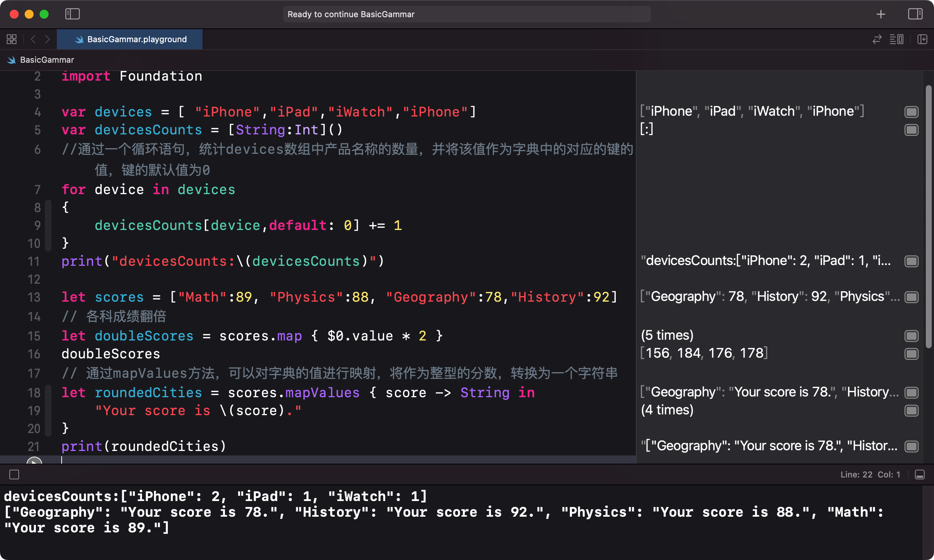Click 'default' keyword on line 9
This screenshot has width=934, height=560.
pos(297,225)
